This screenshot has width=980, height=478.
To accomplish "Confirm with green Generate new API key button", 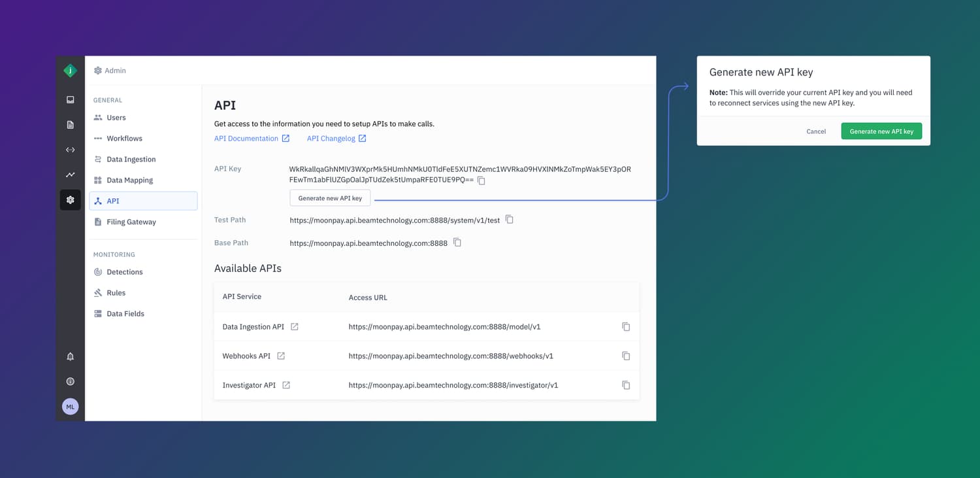I will pyautogui.click(x=881, y=131).
